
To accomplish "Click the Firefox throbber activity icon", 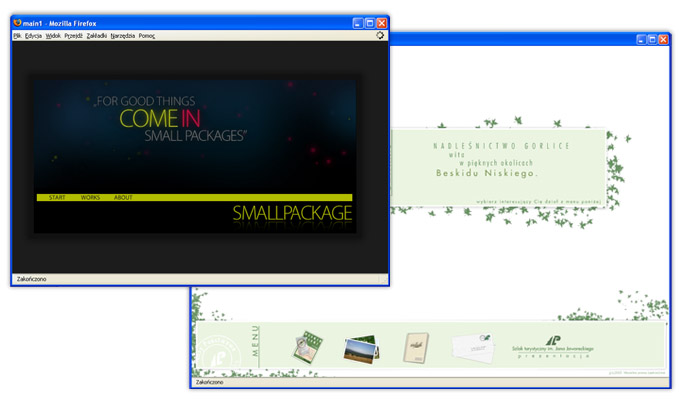I will [x=380, y=35].
